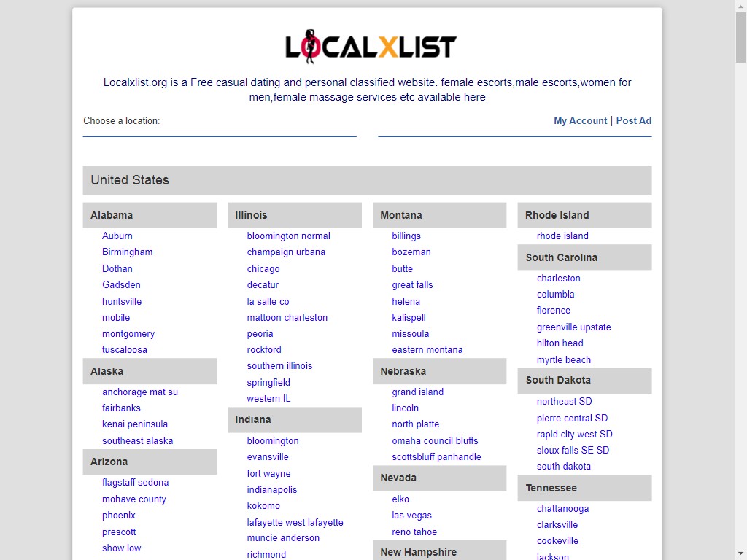
Task: Click western IL link
Action: (x=268, y=399)
